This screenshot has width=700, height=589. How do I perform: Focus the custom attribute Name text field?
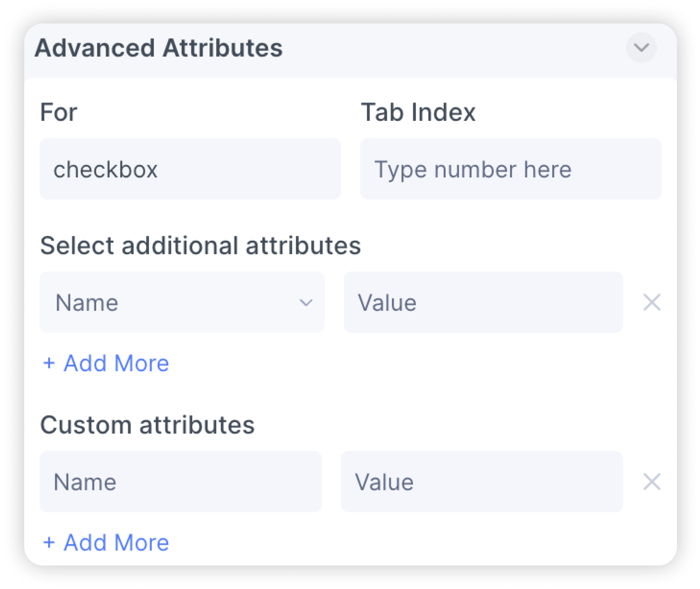(x=180, y=482)
